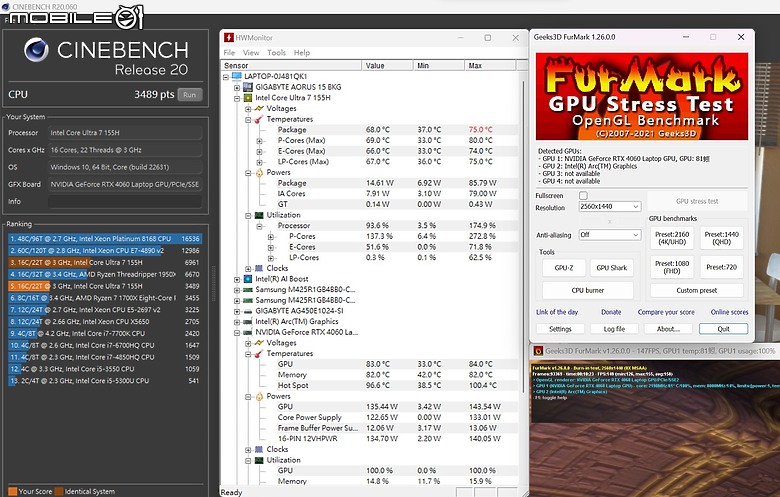Select ranking row Intel Core i7-7700K CPU
Image resolution: width=780 pixels, height=497 pixels.
tap(104, 333)
